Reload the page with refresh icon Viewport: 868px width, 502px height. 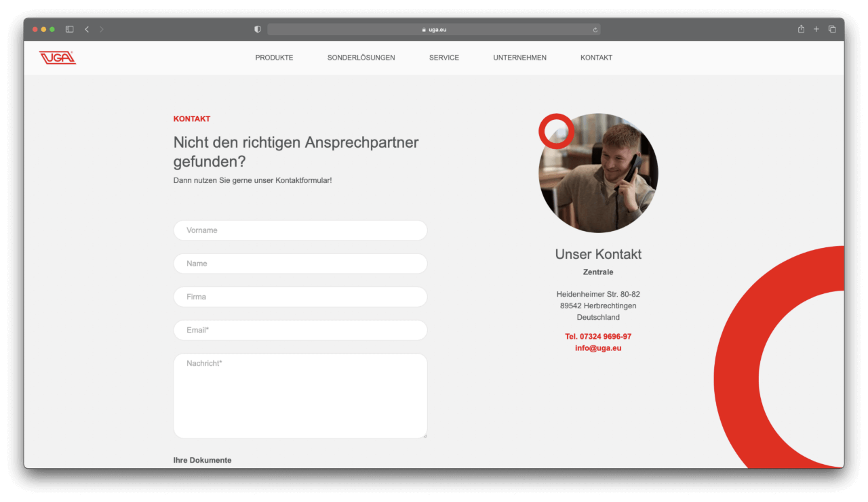[595, 30]
